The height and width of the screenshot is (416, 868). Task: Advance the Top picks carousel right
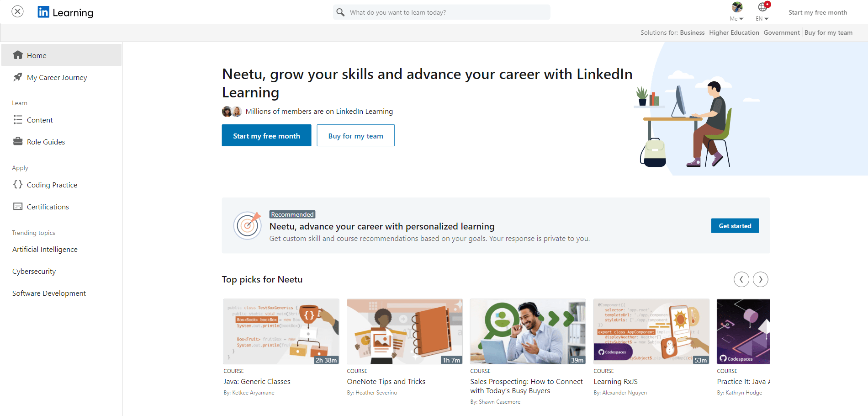point(760,279)
